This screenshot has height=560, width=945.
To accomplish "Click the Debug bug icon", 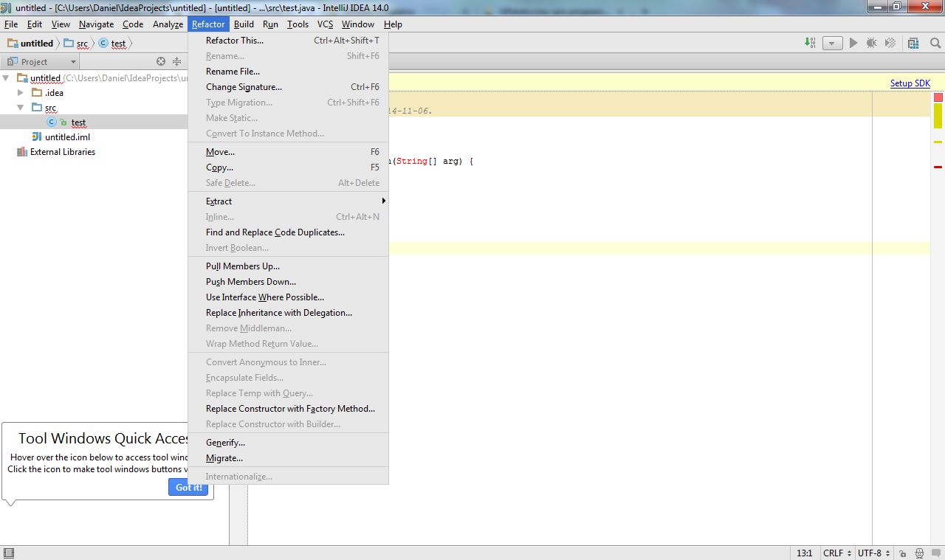I will (x=872, y=44).
